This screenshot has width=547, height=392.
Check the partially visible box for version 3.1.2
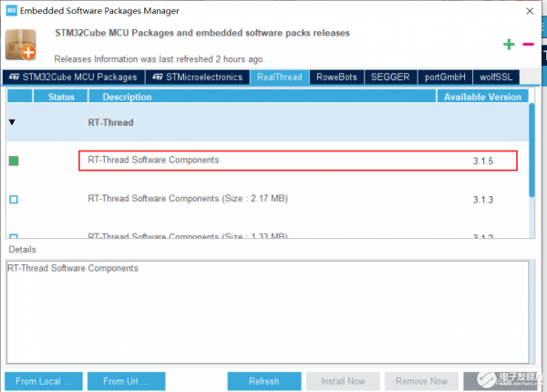[14, 236]
